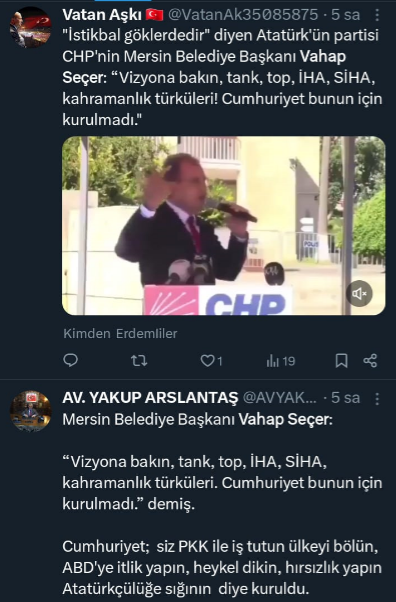Open more options menu for AV. YAKUP ARSLANTAŞ's tweet
The height and width of the screenshot is (602, 396).
[377, 399]
